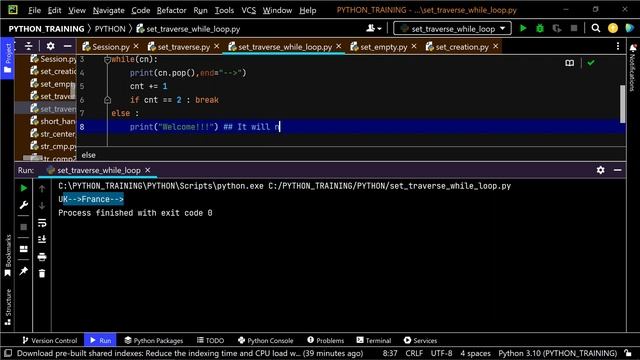Clear all console output trash icon
The height and width of the screenshot is (360, 640).
tap(42, 273)
